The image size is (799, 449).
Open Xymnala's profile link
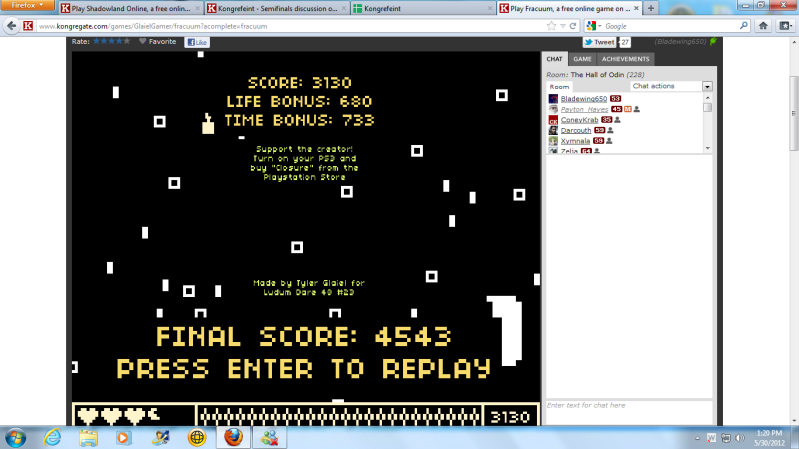575,141
